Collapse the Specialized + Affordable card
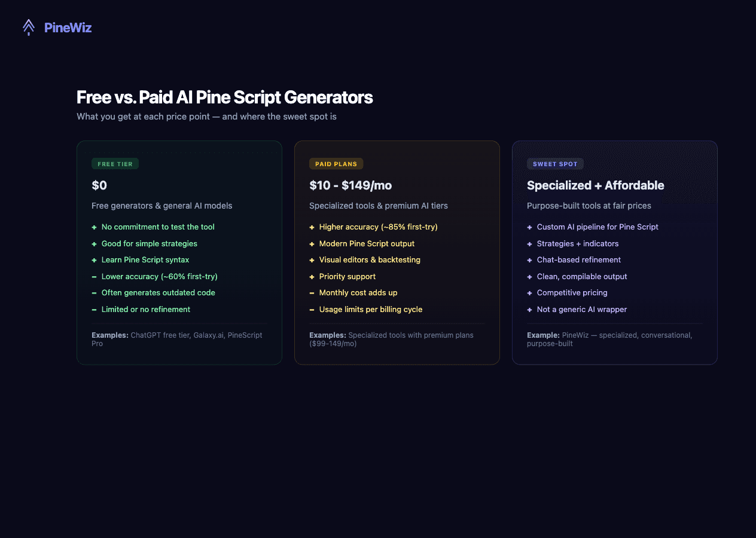This screenshot has height=538, width=756. click(x=615, y=252)
